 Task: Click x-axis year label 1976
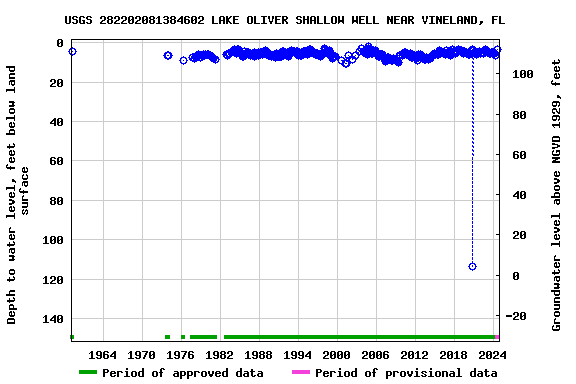click(x=180, y=355)
